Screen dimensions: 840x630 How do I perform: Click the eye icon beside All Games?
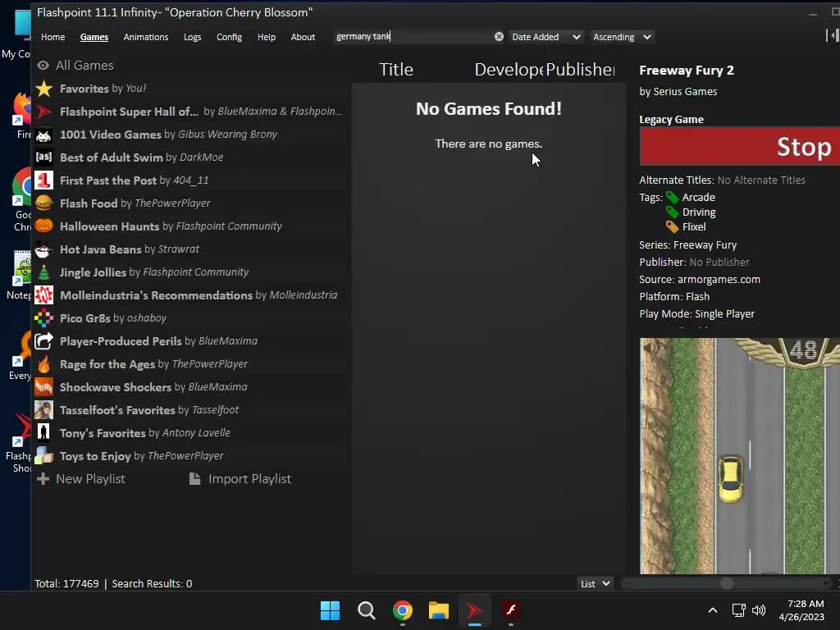(43, 66)
